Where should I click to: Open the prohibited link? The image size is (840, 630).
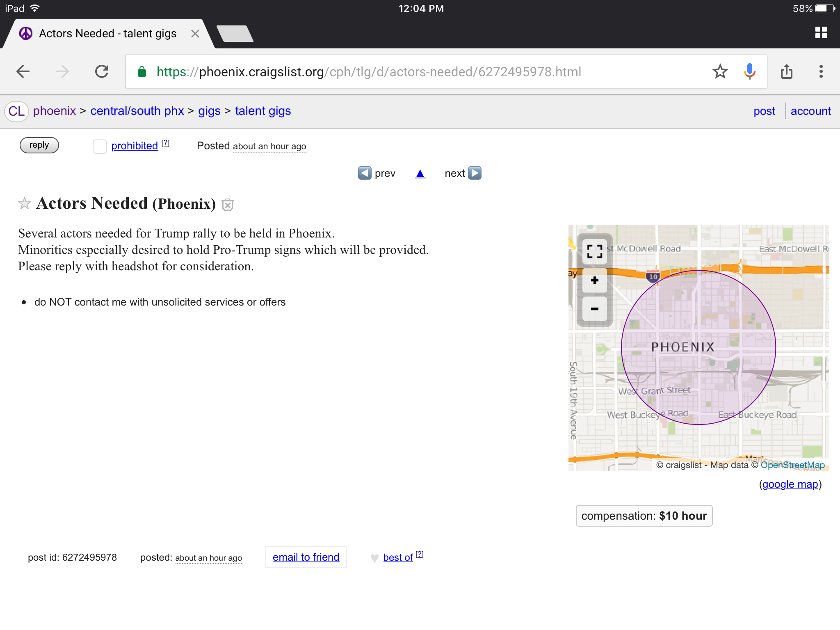point(135,146)
